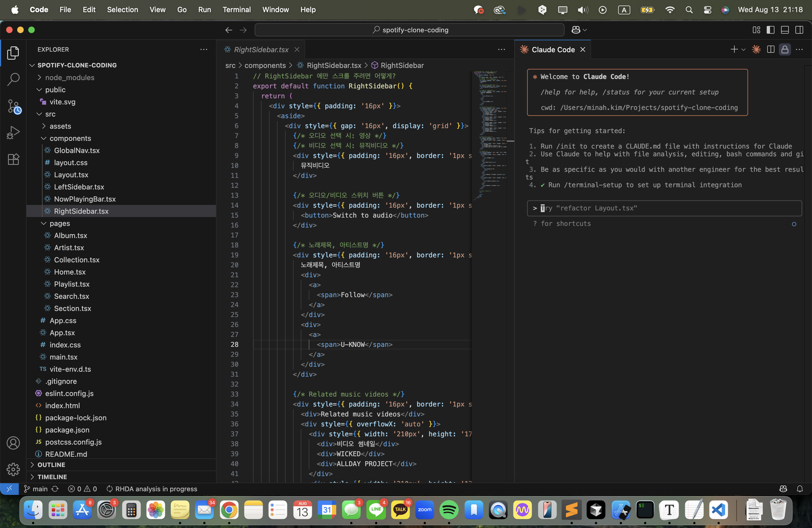Screen dimensions: 812x528
Task: Open the Manage gear at sidebar bottom
Action: [x=13, y=469]
